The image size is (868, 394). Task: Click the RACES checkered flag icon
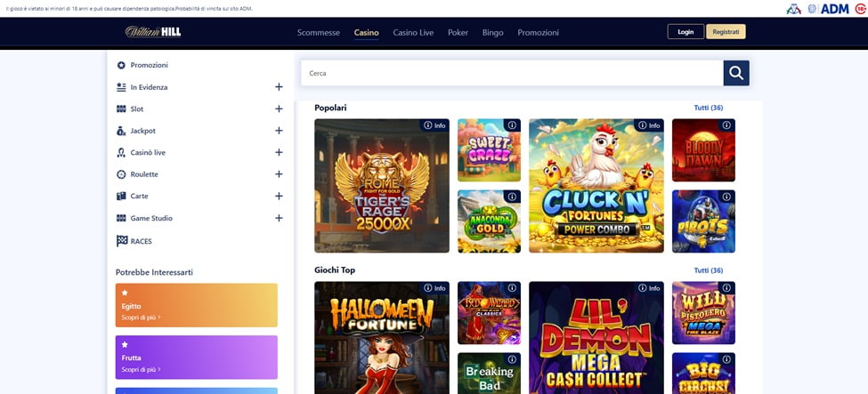[122, 241]
